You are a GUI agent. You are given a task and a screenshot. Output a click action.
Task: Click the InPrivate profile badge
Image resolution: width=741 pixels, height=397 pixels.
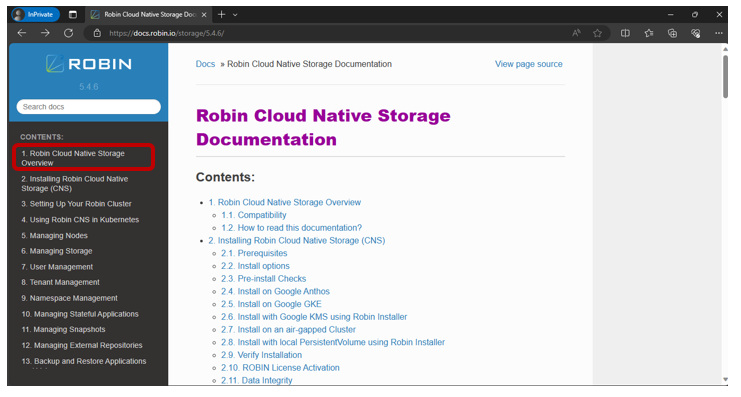36,15
